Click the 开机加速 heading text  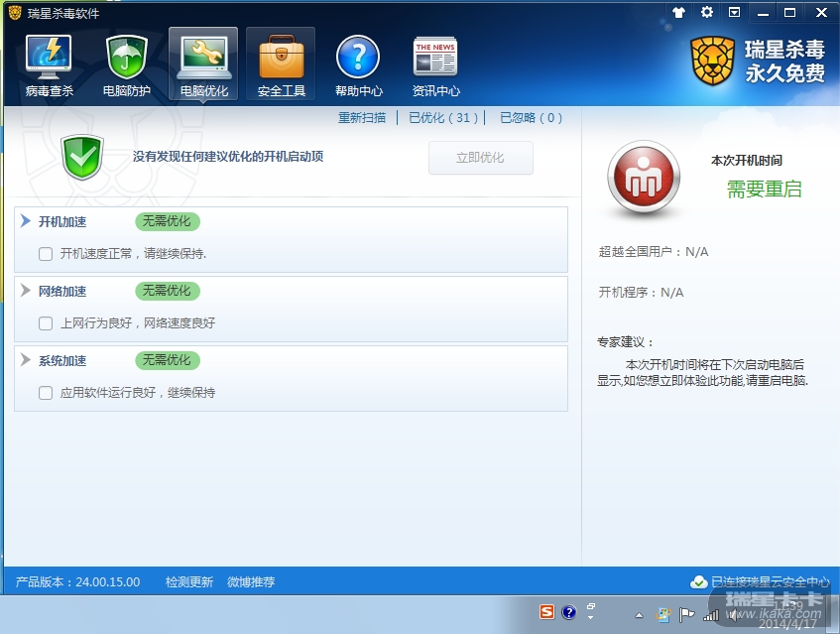pos(62,222)
